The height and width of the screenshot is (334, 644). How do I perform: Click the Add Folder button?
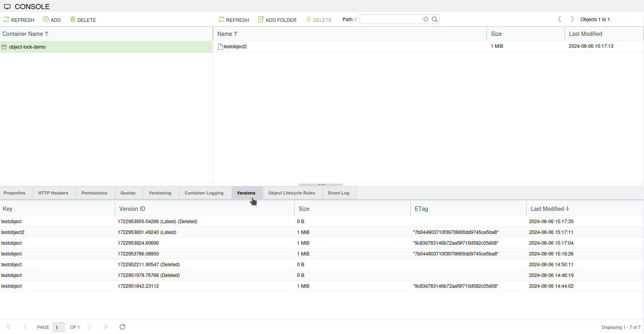coord(277,20)
